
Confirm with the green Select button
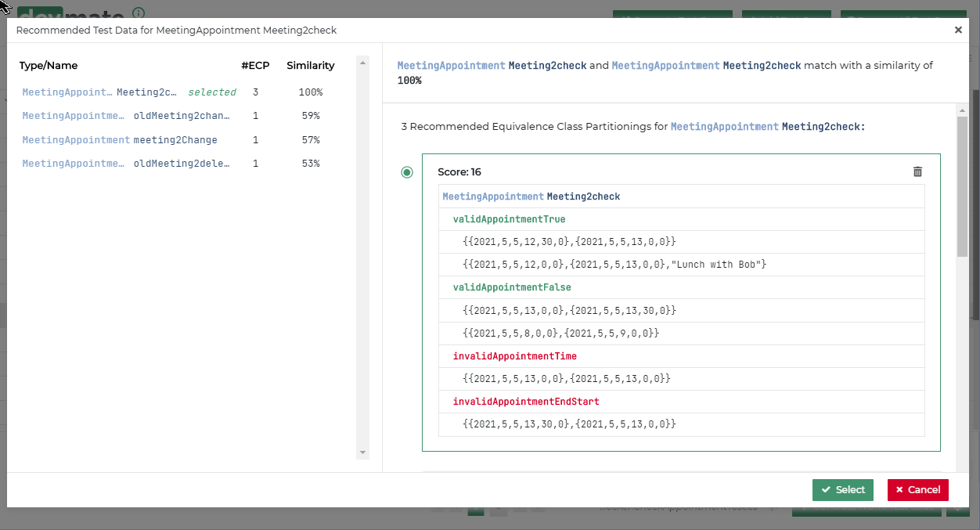point(842,490)
